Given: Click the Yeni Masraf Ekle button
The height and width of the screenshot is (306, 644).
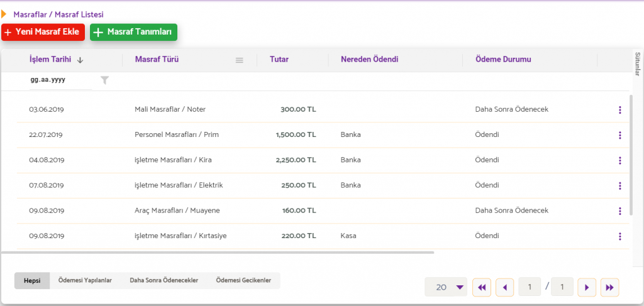Looking at the screenshot, I should click(x=43, y=32).
